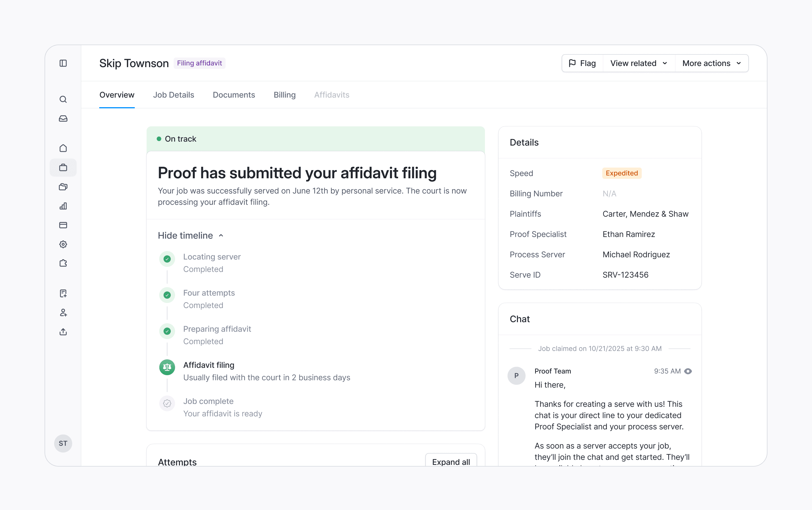Open the settings gear icon
Screen dimensions: 812x510
[63, 244]
